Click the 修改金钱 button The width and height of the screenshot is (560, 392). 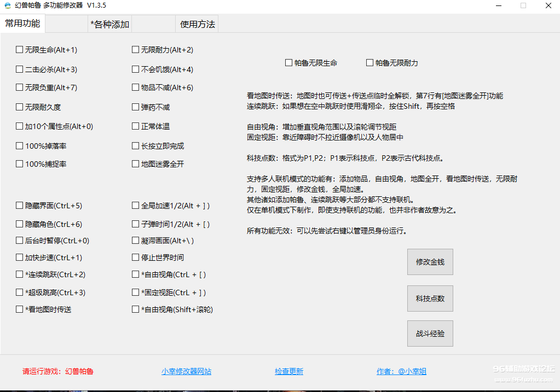point(430,262)
